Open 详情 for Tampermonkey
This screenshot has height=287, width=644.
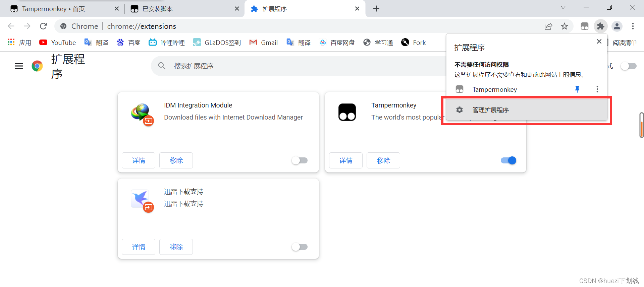(x=346, y=160)
